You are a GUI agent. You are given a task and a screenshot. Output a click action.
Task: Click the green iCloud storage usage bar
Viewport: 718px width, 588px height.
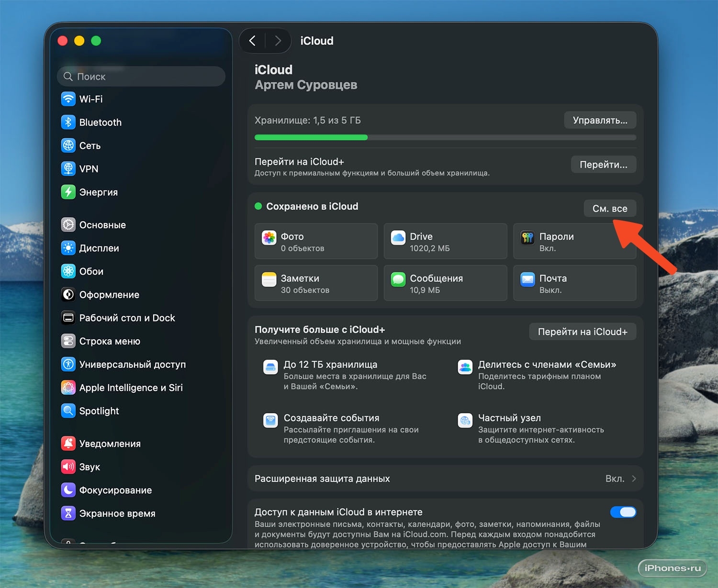pyautogui.click(x=311, y=138)
